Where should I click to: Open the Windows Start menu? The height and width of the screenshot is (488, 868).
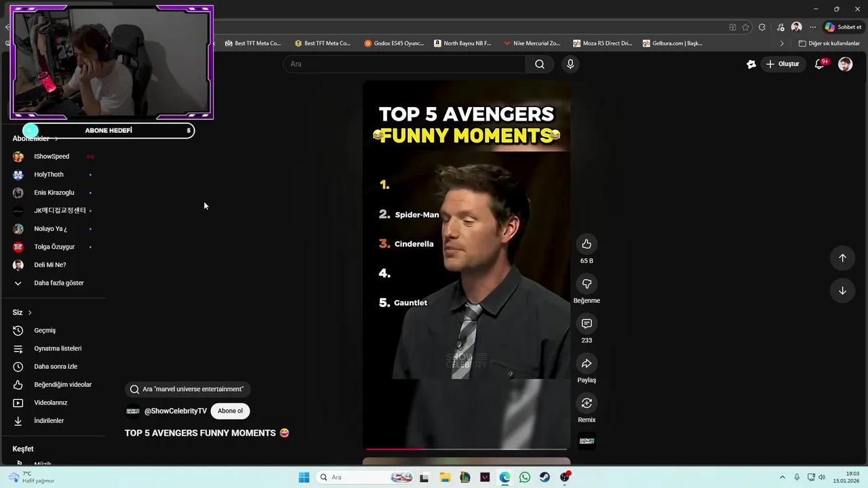(x=304, y=477)
